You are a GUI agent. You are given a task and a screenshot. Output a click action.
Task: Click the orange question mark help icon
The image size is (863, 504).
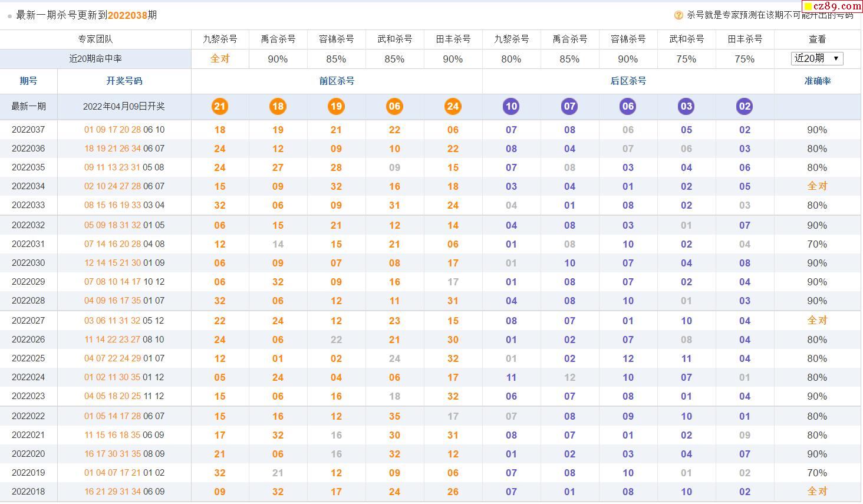pyautogui.click(x=678, y=15)
